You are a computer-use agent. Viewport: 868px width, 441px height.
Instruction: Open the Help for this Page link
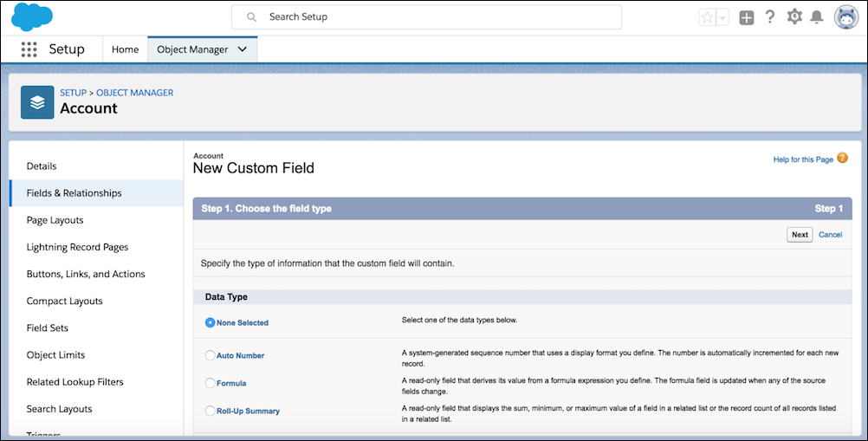[x=803, y=159]
